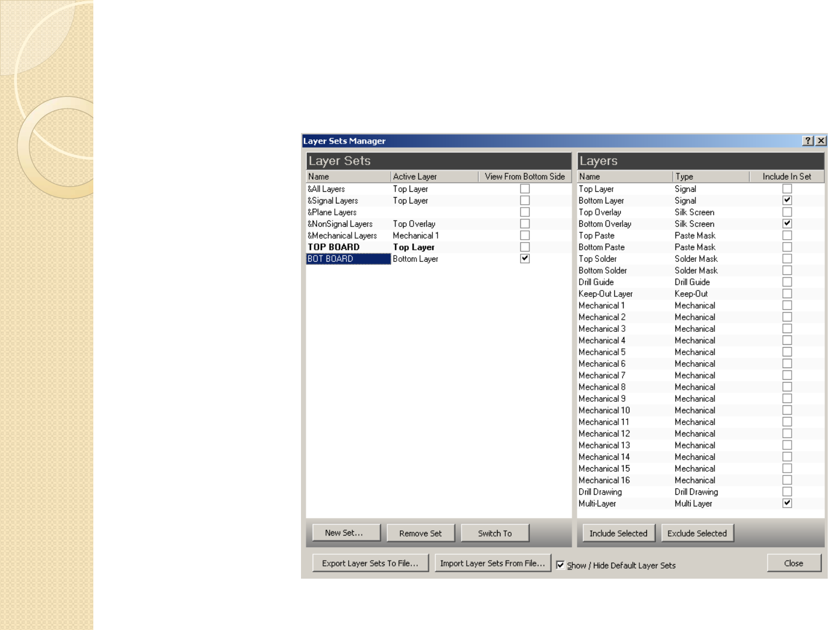This screenshot has width=840, height=630.
Task: Select the 'Top Paste' layer row
Action: coord(597,236)
